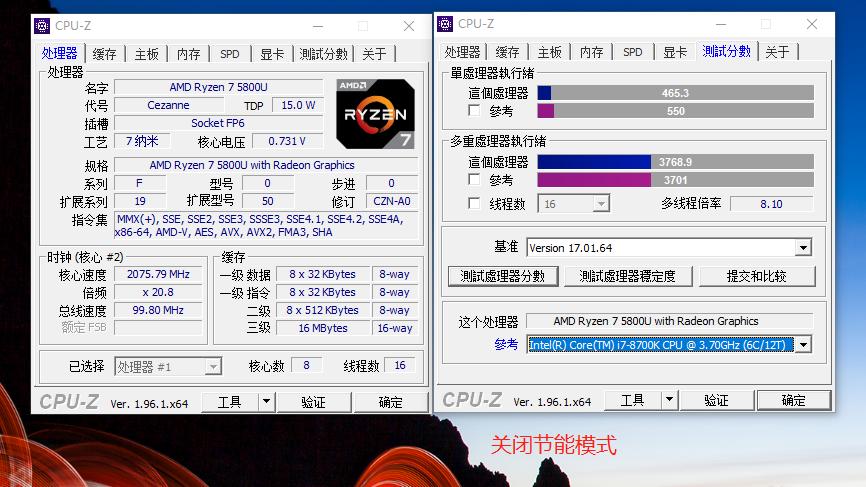Image resolution: width=866 pixels, height=487 pixels.
Task: Click the CPU-Z app icon in right window title bar
Action: tap(445, 24)
